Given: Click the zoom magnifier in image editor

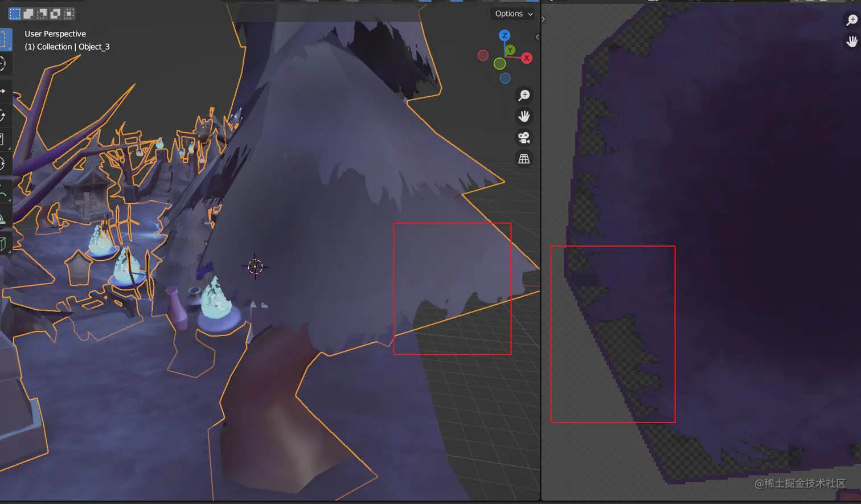Looking at the screenshot, I should point(852,21).
